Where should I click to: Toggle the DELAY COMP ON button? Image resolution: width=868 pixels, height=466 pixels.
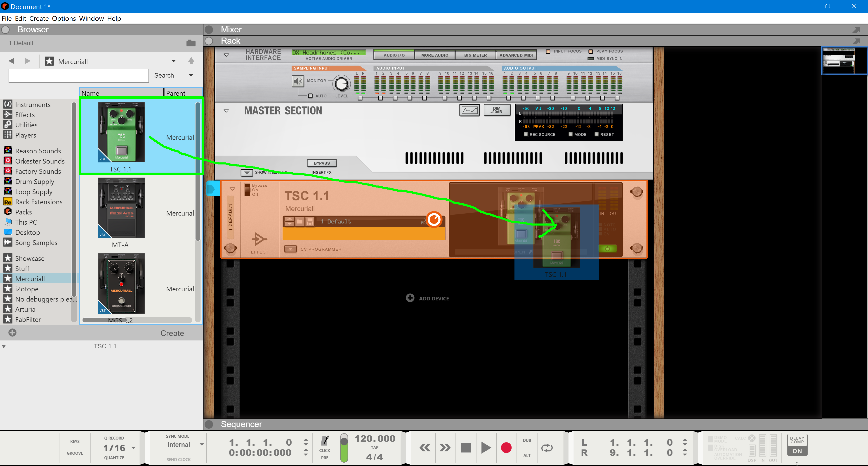[x=797, y=451]
